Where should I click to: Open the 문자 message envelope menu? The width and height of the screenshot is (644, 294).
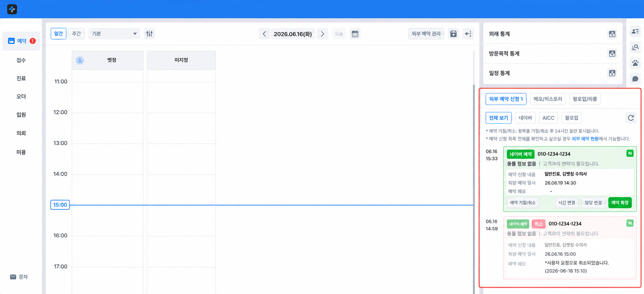(19, 277)
